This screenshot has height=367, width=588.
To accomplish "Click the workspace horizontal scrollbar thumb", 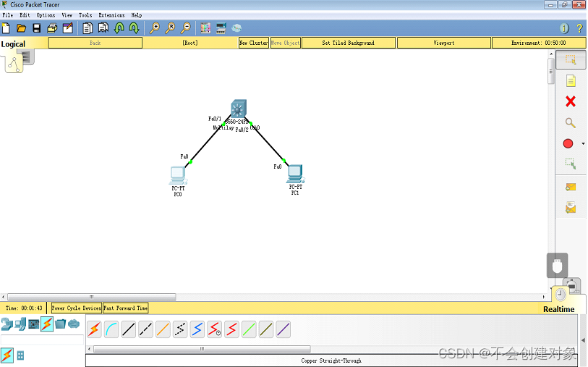I will (x=92, y=297).
